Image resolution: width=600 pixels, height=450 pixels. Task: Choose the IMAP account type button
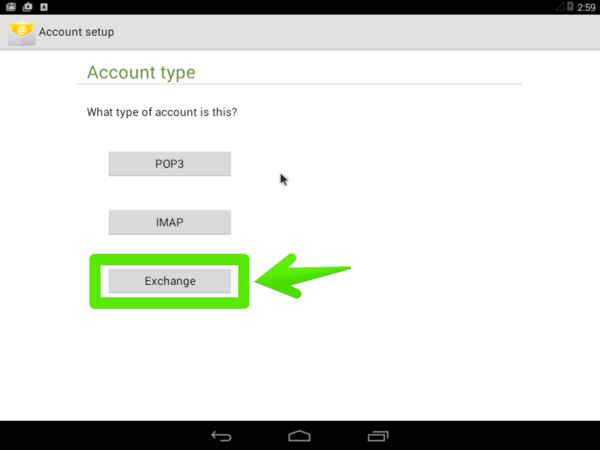point(170,222)
